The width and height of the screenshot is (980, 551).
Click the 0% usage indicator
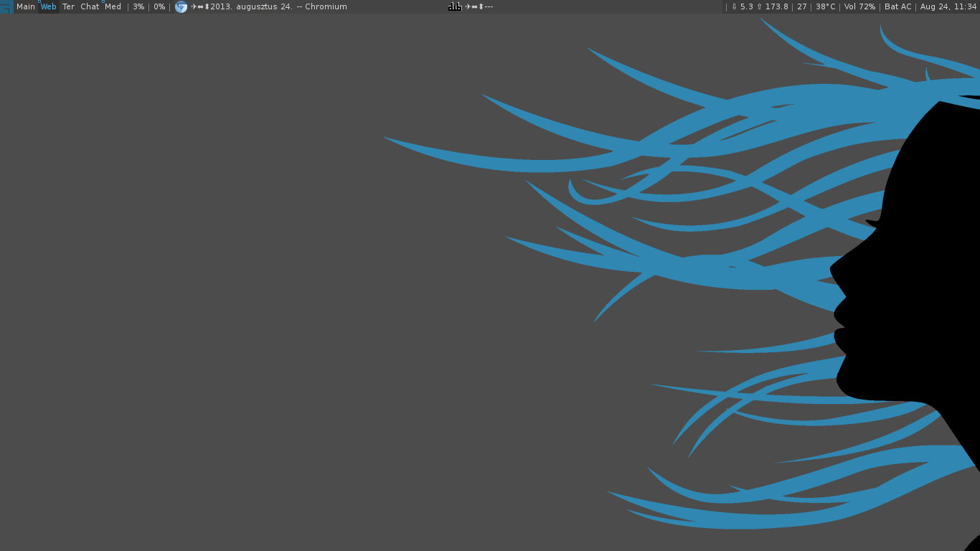159,6
